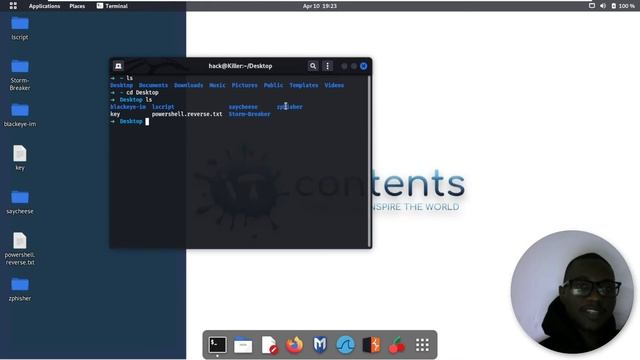Open the saycheese desktop folder
This screenshot has height=360, width=640.
pos(20,202)
